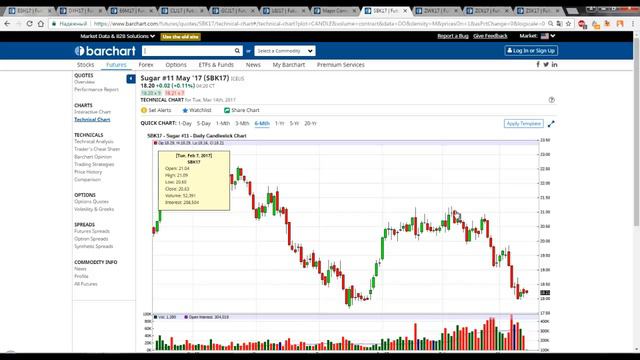
Task: Open Barchart Opinion in the sidebar
Action: [93, 157]
